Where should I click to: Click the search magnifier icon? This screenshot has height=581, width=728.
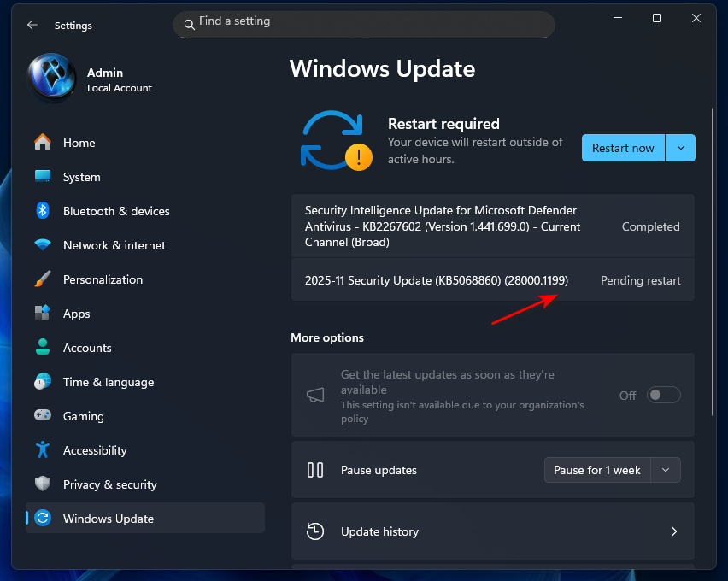pyautogui.click(x=189, y=25)
